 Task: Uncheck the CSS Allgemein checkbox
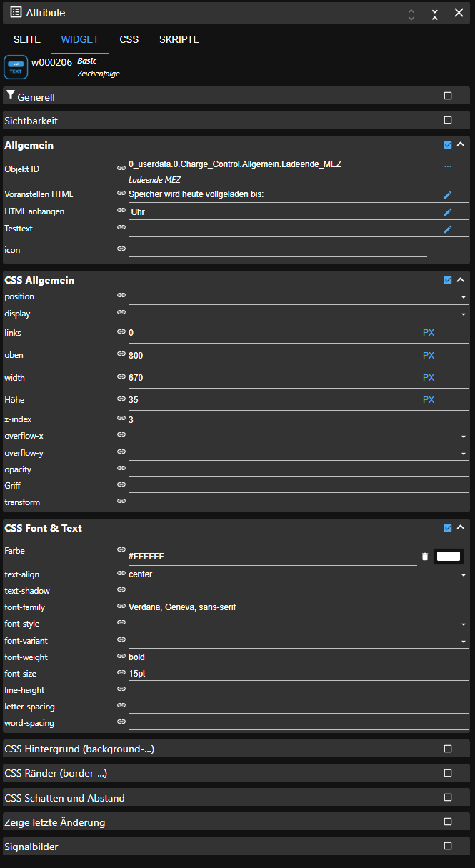(448, 280)
